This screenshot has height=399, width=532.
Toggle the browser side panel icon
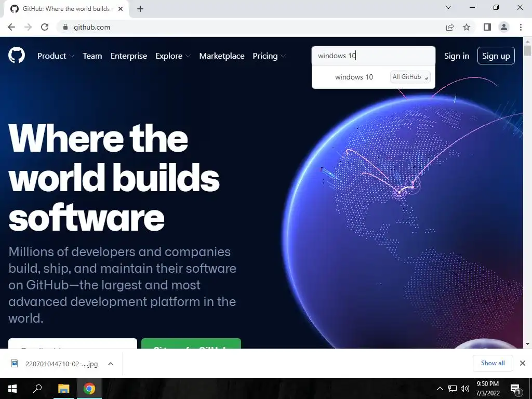[x=487, y=27]
